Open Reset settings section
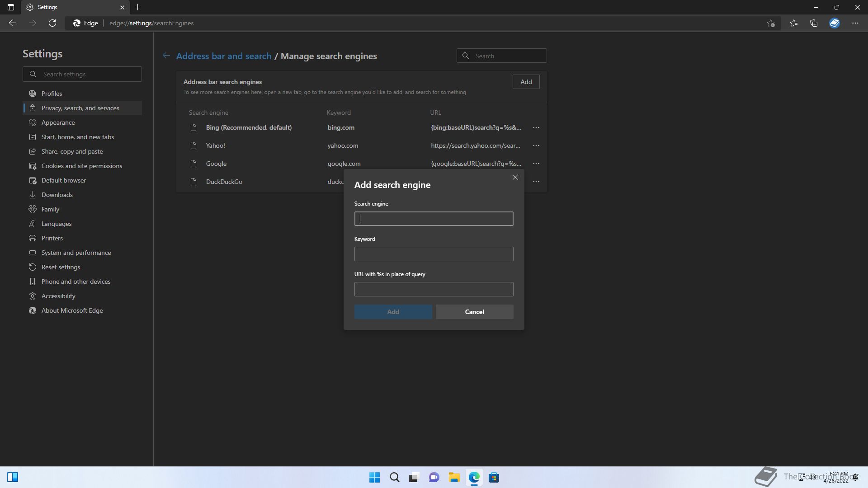Screen dimensions: 868x488 [82, 267]
